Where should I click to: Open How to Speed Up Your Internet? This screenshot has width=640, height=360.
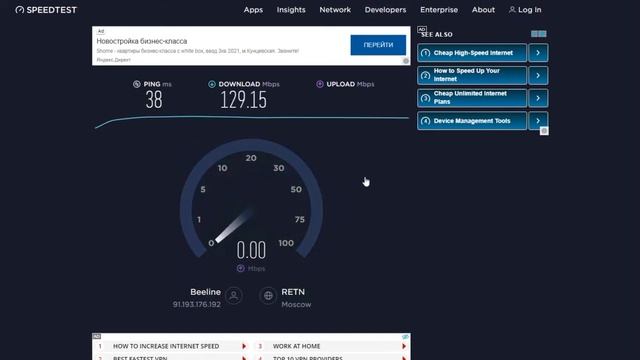coord(472,76)
